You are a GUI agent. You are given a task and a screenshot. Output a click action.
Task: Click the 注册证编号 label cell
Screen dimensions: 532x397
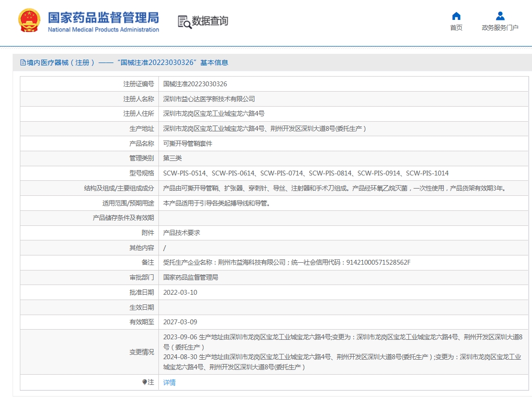[90, 84]
